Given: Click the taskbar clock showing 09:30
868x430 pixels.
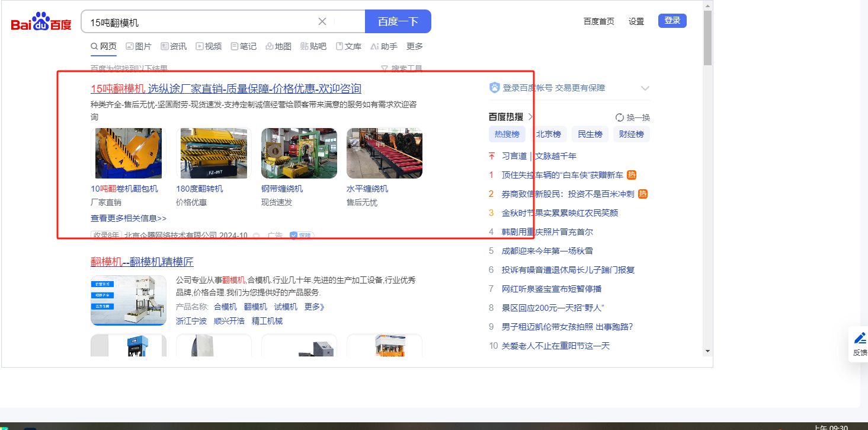Looking at the screenshot, I should point(830,427).
